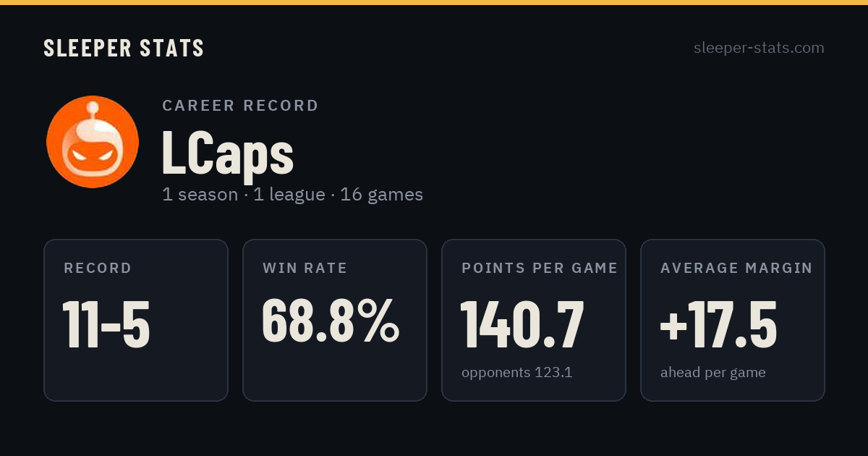Select the LCaps username heading
The height and width of the screenshot is (456, 868).
(x=227, y=153)
